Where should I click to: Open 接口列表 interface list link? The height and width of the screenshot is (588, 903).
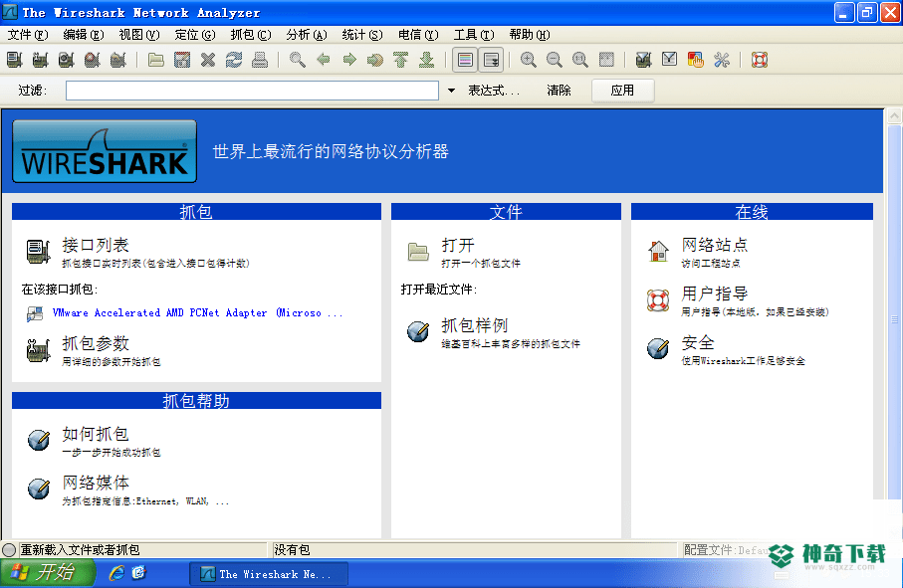tap(95, 245)
